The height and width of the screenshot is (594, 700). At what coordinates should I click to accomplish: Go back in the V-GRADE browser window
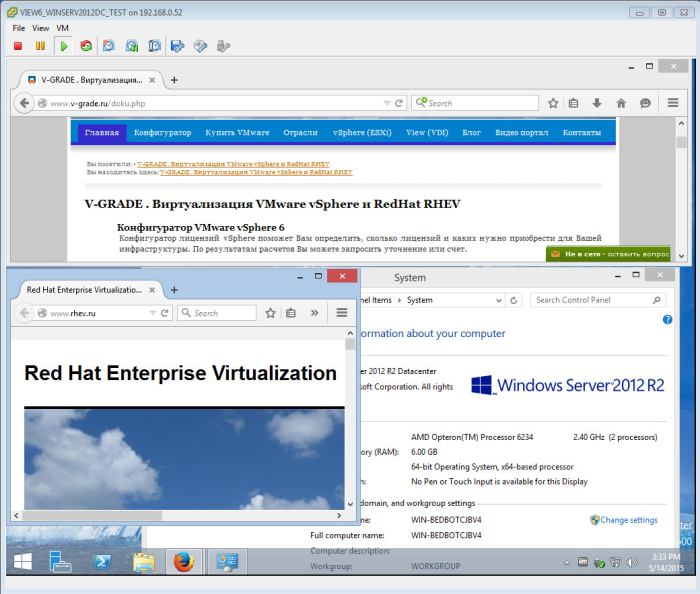point(24,103)
